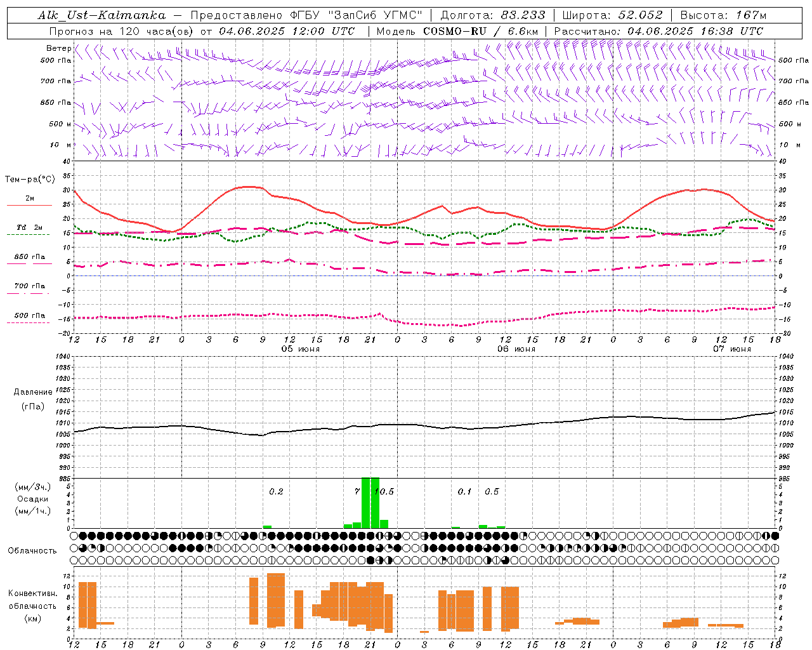Select the provider text ФГБУ "ЗапСиб УГМС"

coord(357,15)
